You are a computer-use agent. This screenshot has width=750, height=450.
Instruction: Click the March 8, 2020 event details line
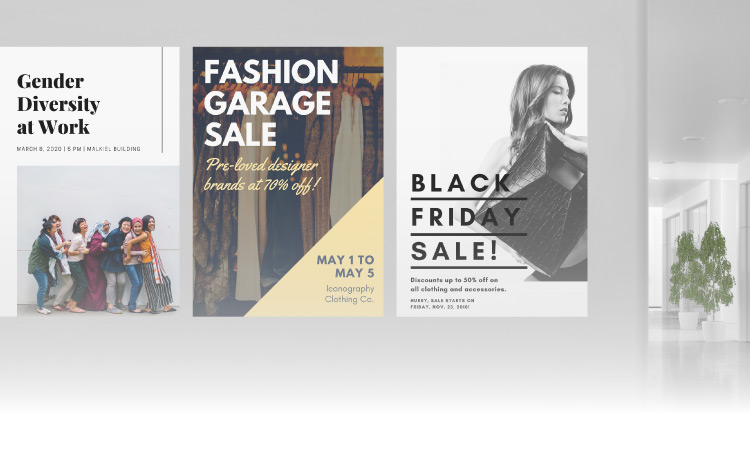pyautogui.click(x=78, y=149)
